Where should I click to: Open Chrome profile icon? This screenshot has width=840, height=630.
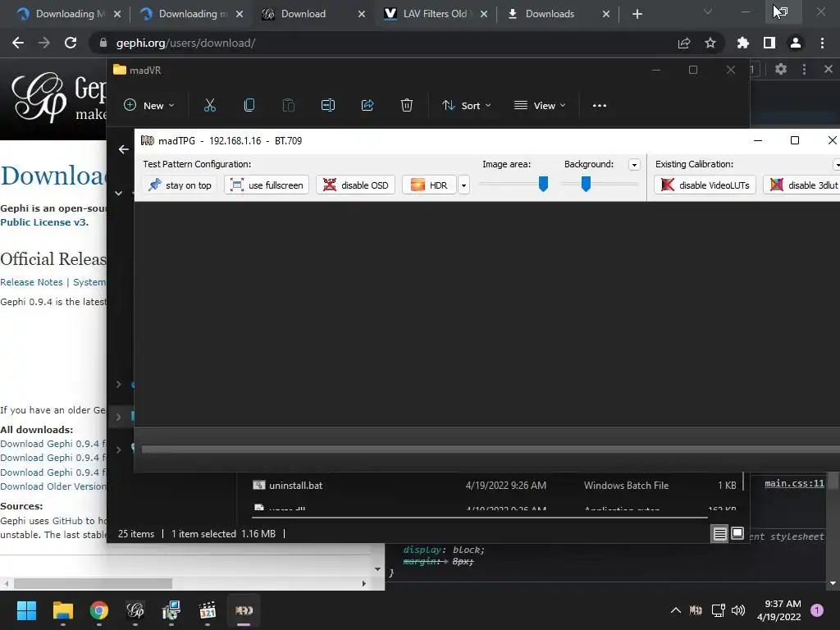tap(796, 43)
